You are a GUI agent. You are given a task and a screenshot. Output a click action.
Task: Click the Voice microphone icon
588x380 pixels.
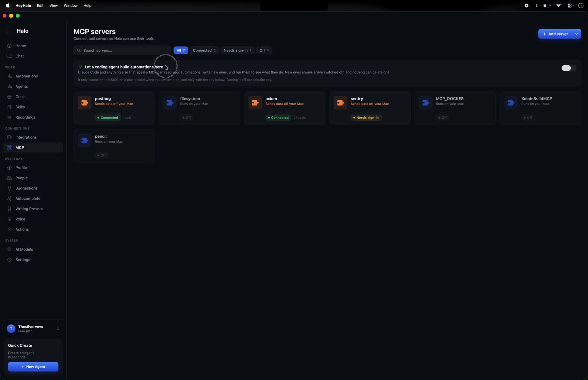(x=9, y=219)
